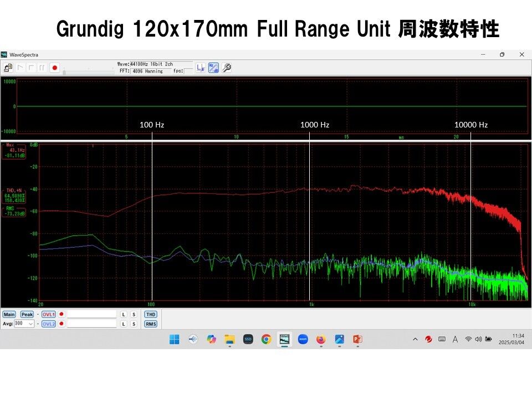Start recording with the red record button
The image size is (532, 399).
[54, 66]
